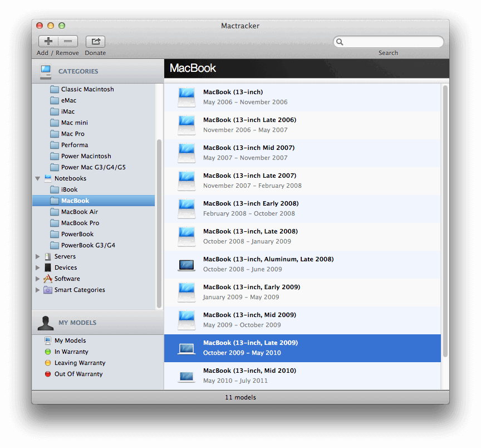Expand the Smart Categories disclosure triangle
This screenshot has width=481, height=448.
click(38, 290)
